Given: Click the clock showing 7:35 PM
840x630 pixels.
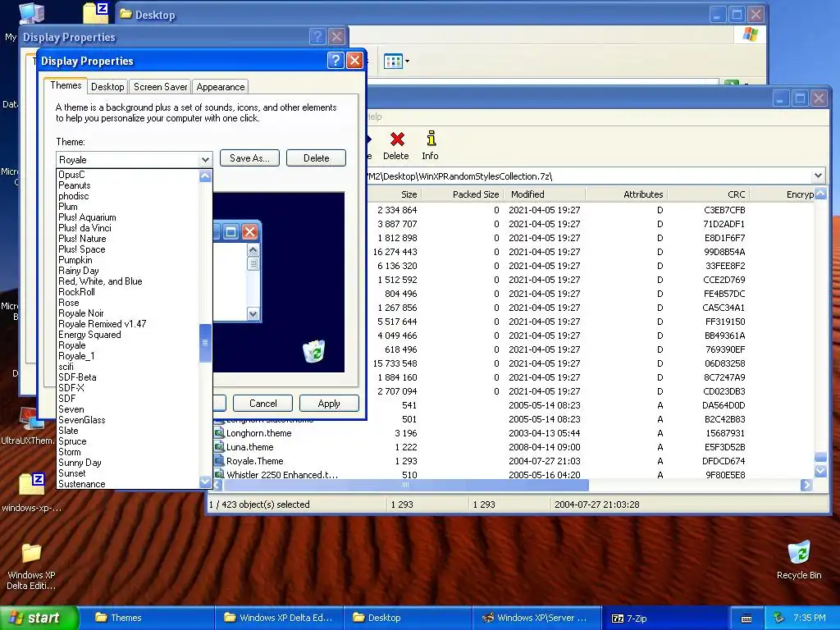Looking at the screenshot, I should click(809, 619).
